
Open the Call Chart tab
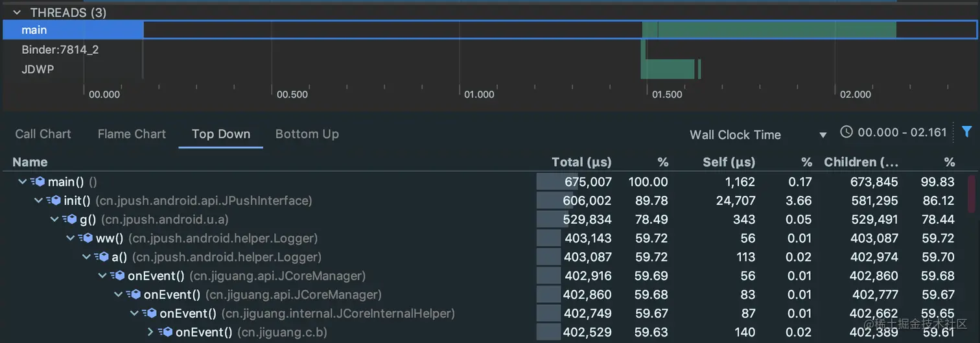[43, 134]
